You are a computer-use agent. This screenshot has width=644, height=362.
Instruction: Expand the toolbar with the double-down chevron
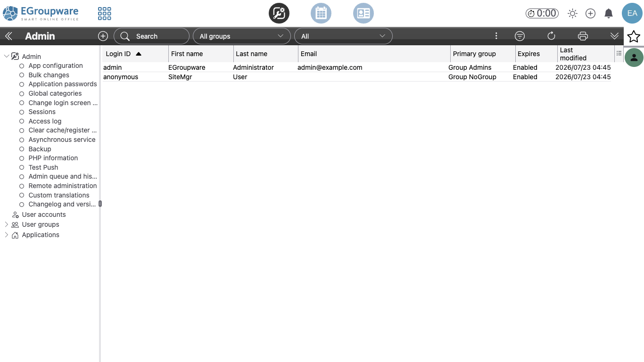pos(614,36)
